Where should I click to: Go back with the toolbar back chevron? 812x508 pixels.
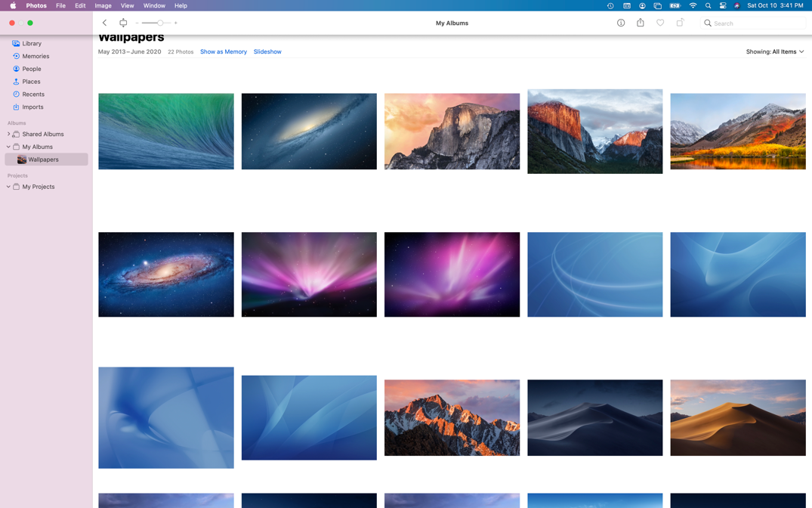pyautogui.click(x=104, y=23)
